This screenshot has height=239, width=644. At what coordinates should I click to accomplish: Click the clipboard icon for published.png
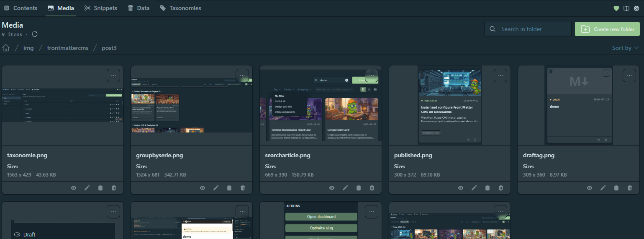[x=487, y=188]
